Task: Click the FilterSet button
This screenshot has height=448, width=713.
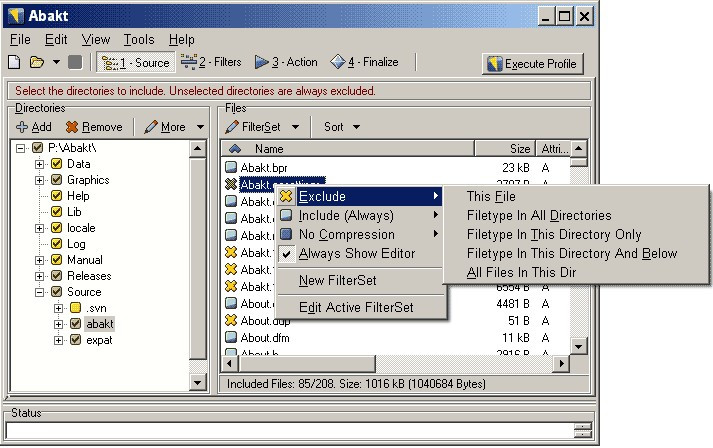Action: (253, 127)
